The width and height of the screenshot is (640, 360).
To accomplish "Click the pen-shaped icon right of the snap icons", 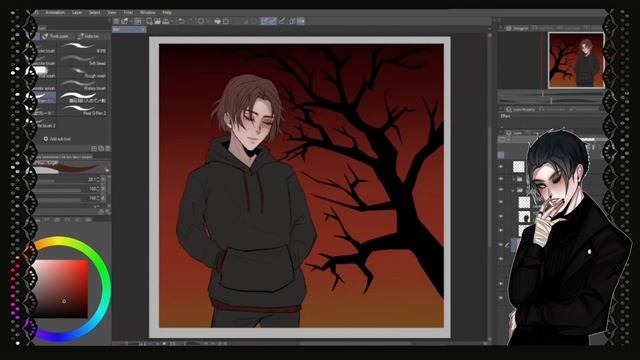I will click(x=282, y=21).
